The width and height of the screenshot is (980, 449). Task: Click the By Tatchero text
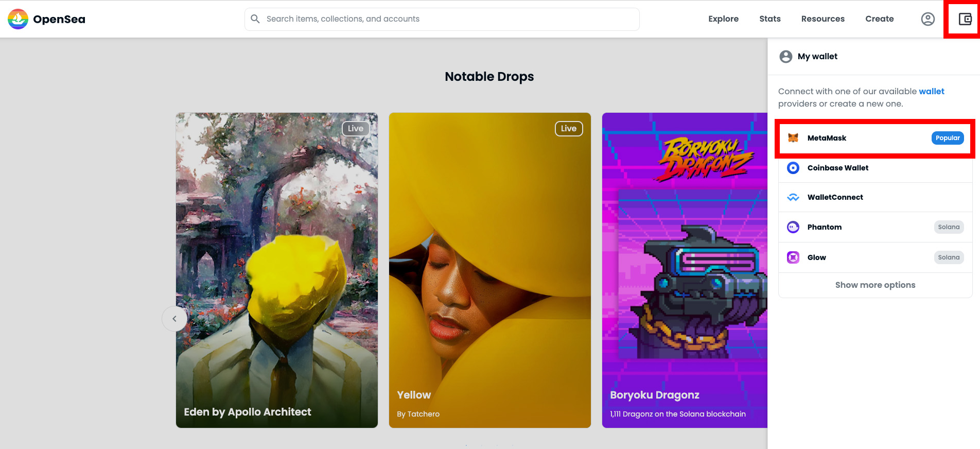(418, 414)
